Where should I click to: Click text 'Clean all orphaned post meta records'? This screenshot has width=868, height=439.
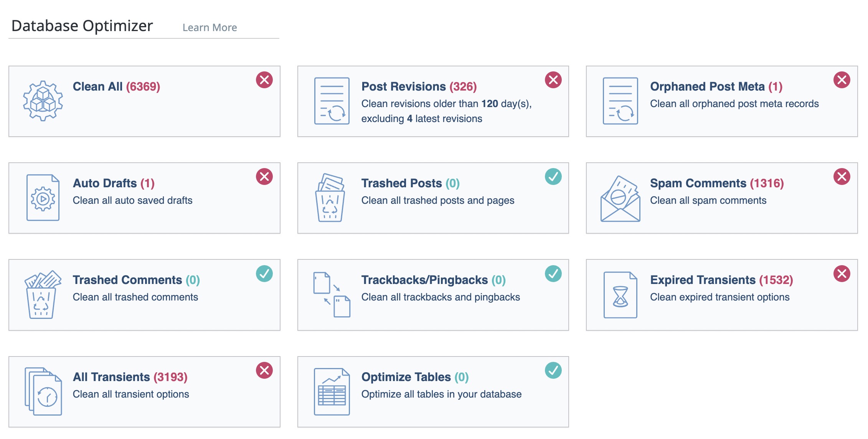tap(734, 104)
